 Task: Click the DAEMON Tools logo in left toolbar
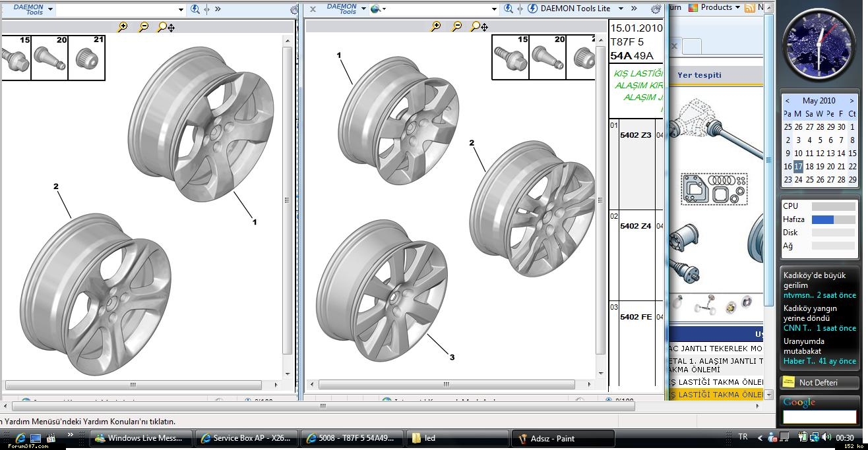(29, 9)
